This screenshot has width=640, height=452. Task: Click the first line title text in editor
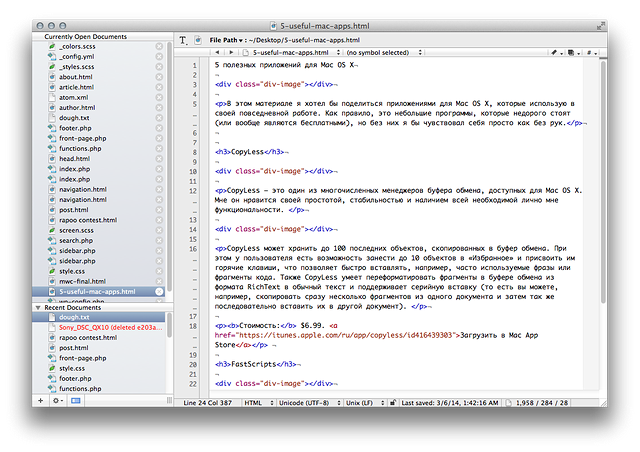pos(284,65)
